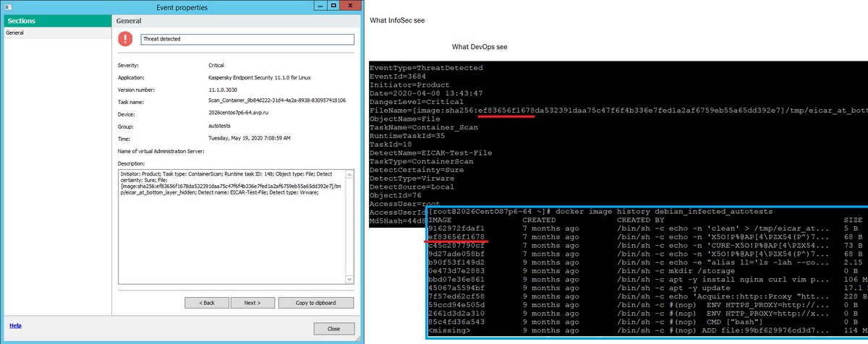This screenshot has height=344, width=868.
Task: Click the SIZE column header
Action: (853, 220)
